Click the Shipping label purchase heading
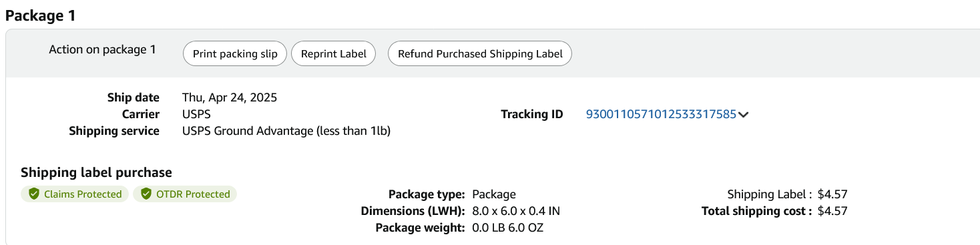Screen dimensions: 980x245 (x=96, y=172)
